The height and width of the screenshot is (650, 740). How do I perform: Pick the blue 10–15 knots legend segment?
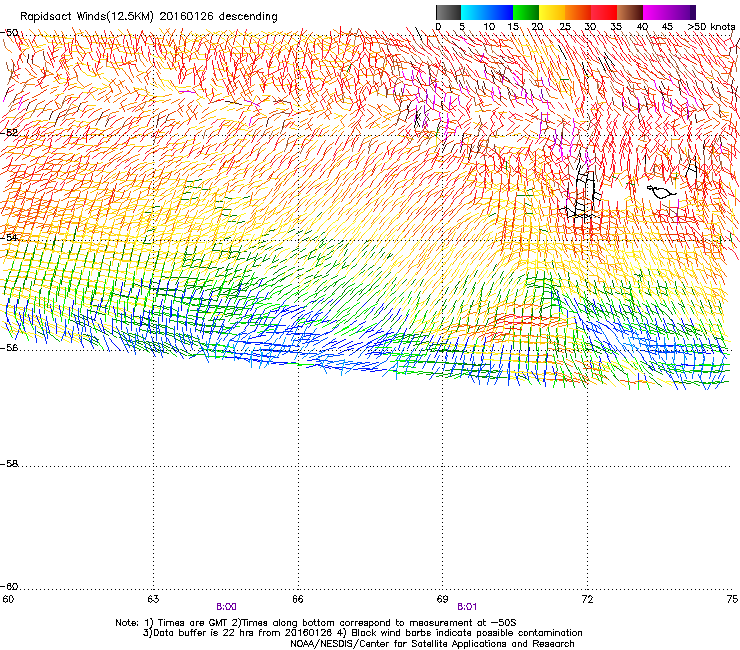tap(500, 12)
